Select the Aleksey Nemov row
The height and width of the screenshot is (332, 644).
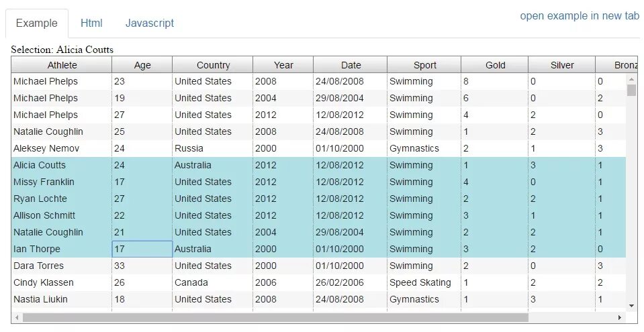(x=319, y=148)
